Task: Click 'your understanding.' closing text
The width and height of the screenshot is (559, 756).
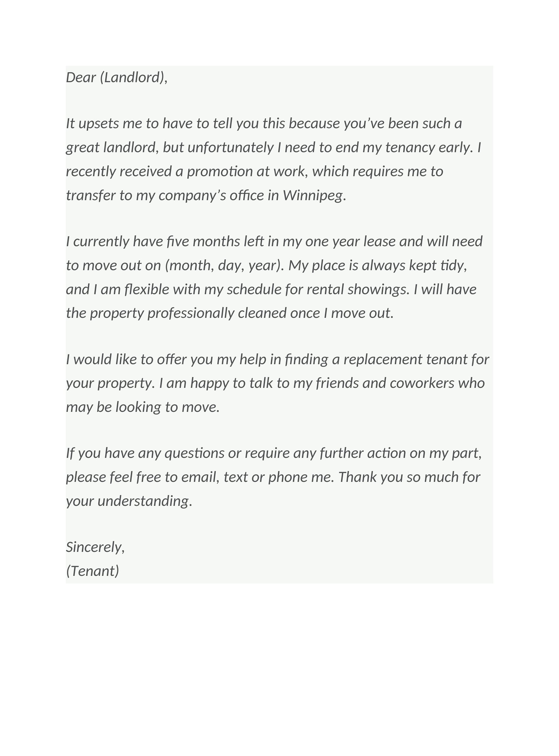Action: point(129,501)
